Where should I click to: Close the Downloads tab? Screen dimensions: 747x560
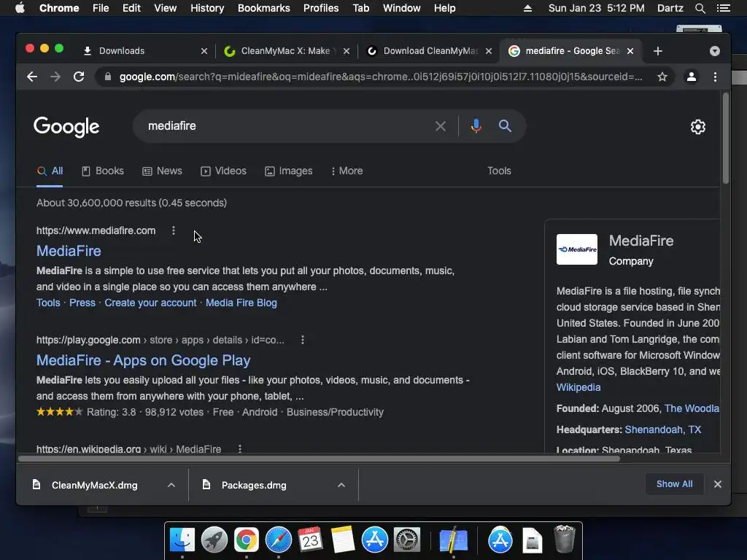[x=204, y=51]
